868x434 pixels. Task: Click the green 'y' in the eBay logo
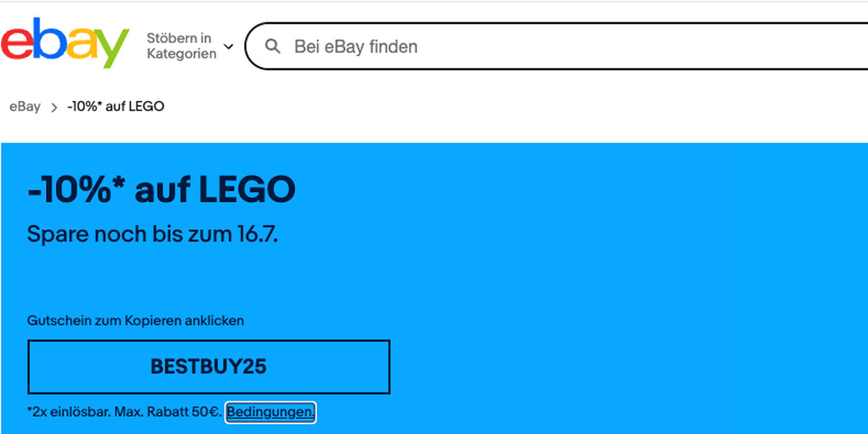click(110, 49)
